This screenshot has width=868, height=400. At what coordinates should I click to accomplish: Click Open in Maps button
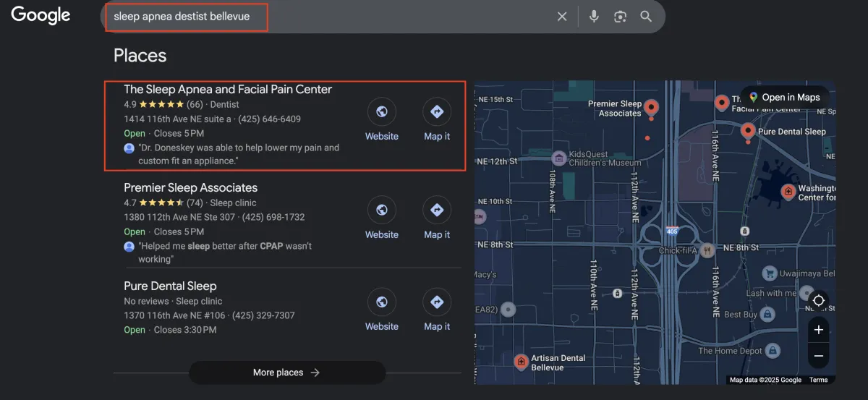click(783, 97)
